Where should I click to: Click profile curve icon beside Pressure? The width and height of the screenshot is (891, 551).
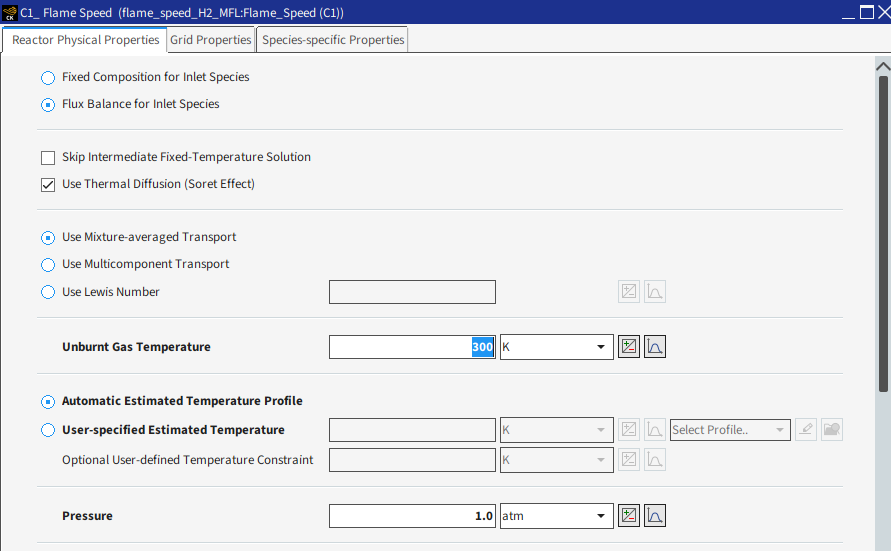(655, 516)
